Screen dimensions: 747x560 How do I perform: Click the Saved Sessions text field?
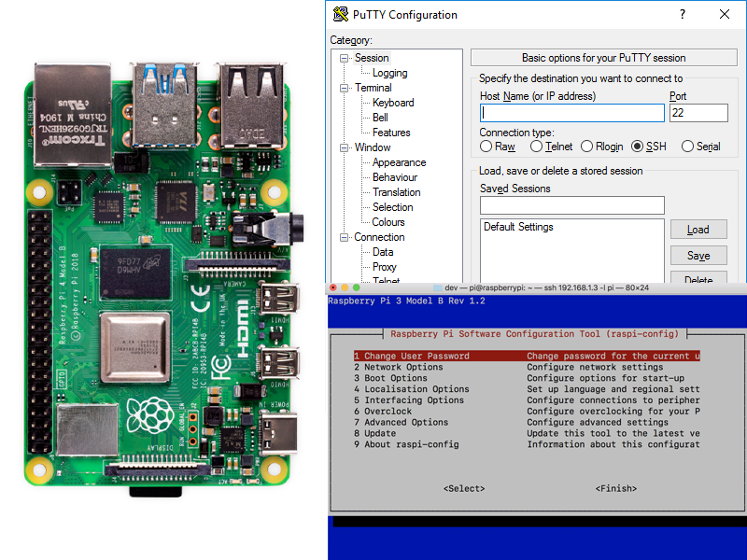(x=572, y=205)
